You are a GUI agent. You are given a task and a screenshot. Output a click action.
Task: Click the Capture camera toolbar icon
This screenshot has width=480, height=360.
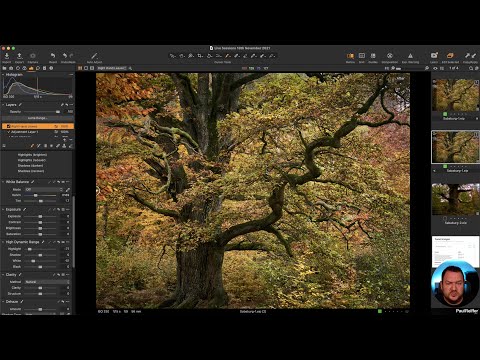33,56
